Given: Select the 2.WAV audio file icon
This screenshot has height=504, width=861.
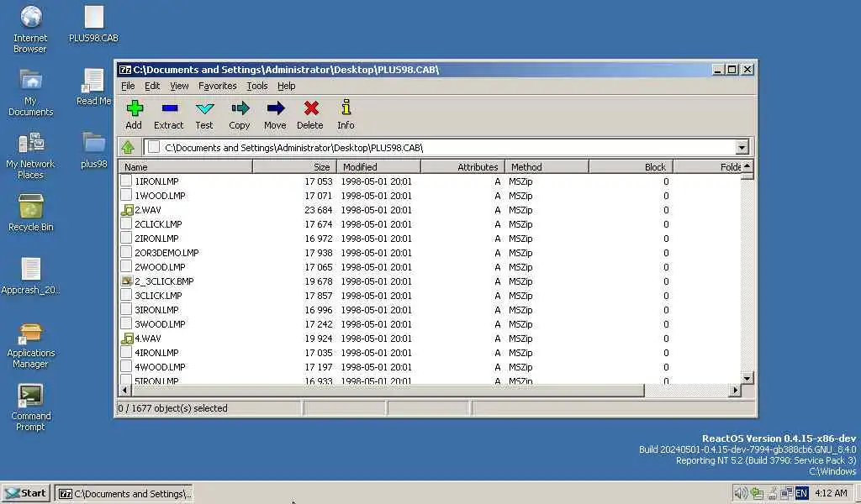Looking at the screenshot, I should (127, 210).
